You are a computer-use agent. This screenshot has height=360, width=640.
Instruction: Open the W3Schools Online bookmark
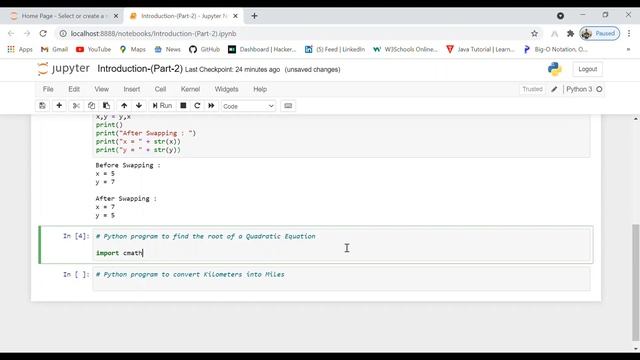(405, 49)
